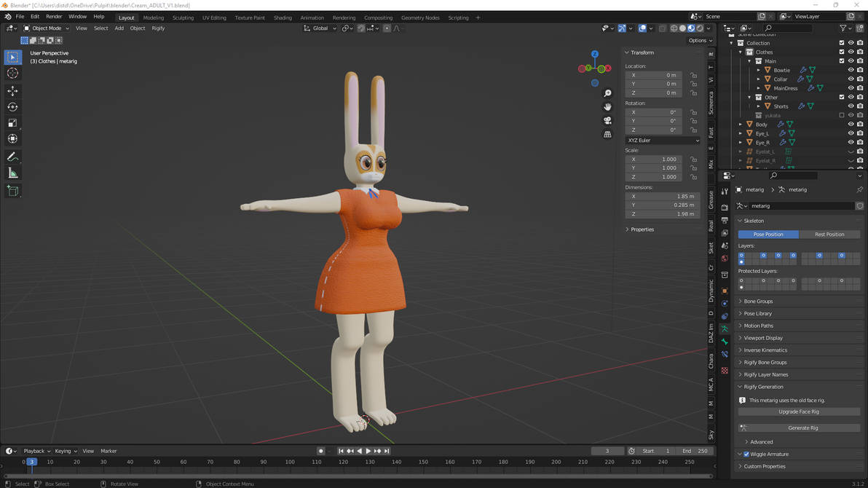Open the Object Data armature properties tab
Viewport: 868px width, 488px height.
pos(725,328)
